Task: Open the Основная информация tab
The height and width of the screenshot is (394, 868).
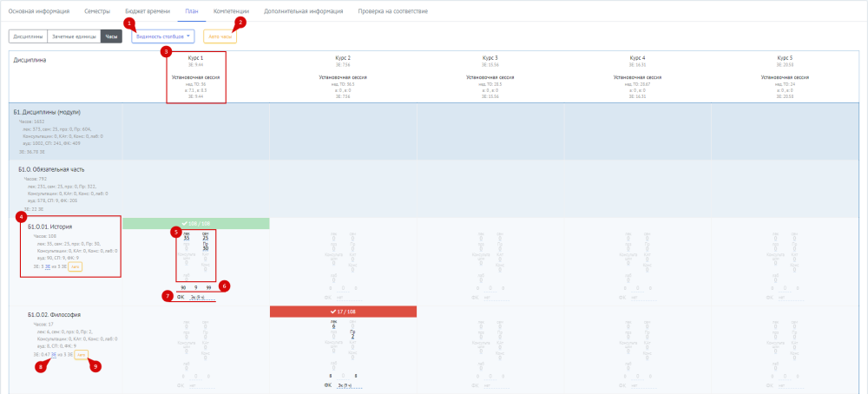Action: pyautogui.click(x=39, y=11)
